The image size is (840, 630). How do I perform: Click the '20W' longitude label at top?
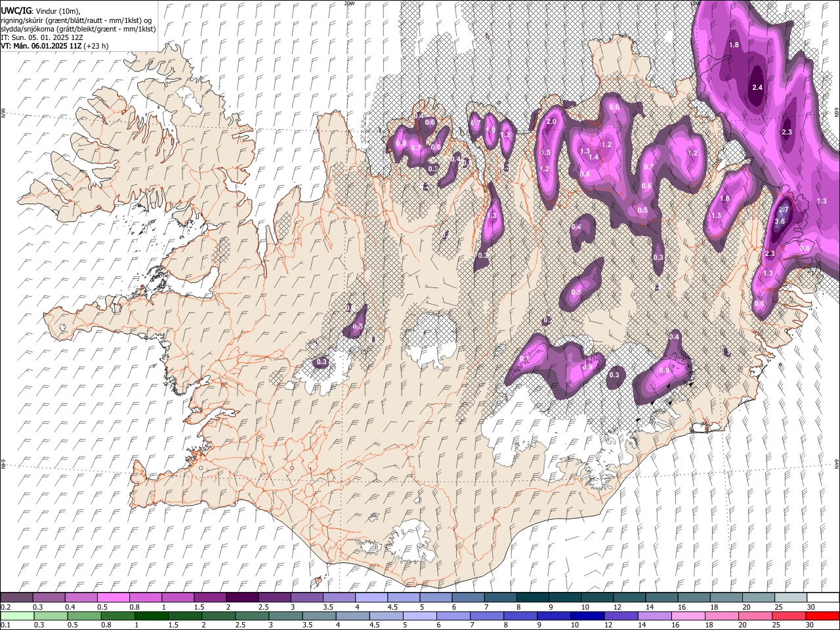(348, 3)
